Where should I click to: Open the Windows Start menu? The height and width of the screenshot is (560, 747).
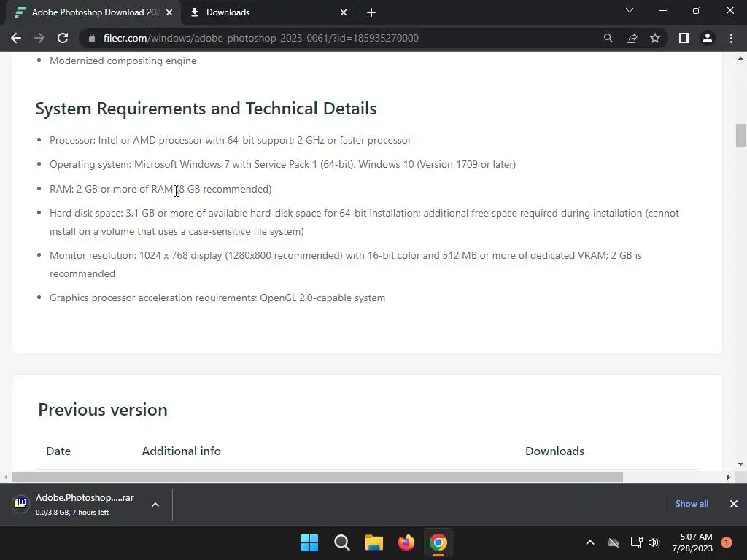[309, 542]
